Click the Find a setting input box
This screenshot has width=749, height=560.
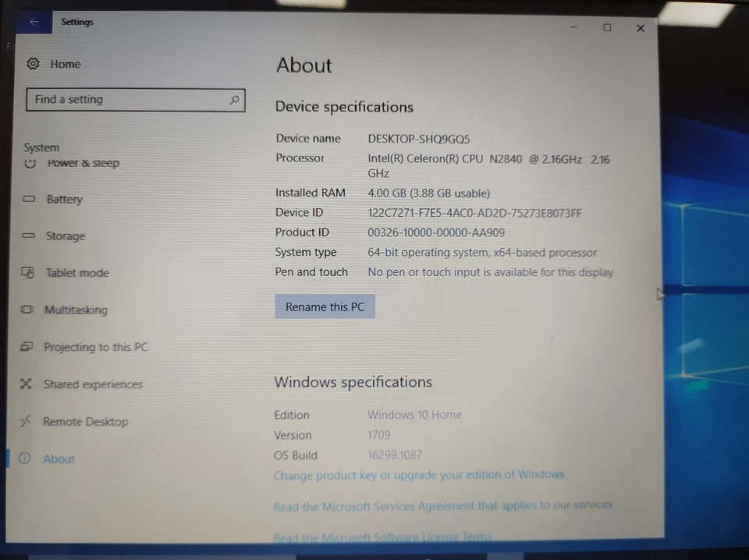125,99
